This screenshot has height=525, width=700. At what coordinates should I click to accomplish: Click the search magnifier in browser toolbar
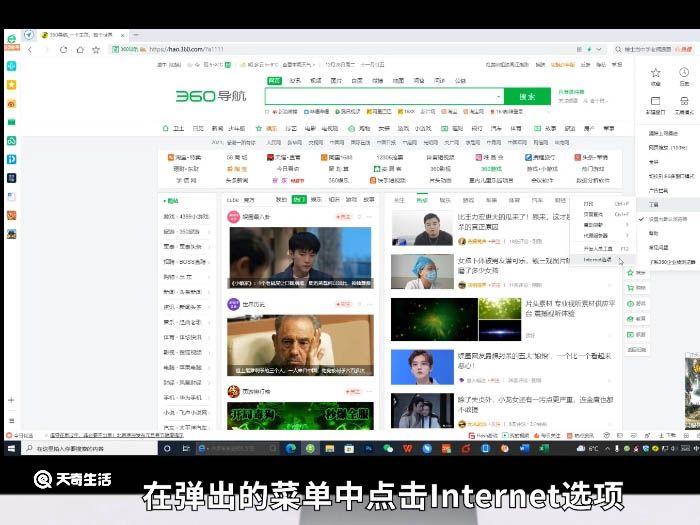(x=618, y=49)
